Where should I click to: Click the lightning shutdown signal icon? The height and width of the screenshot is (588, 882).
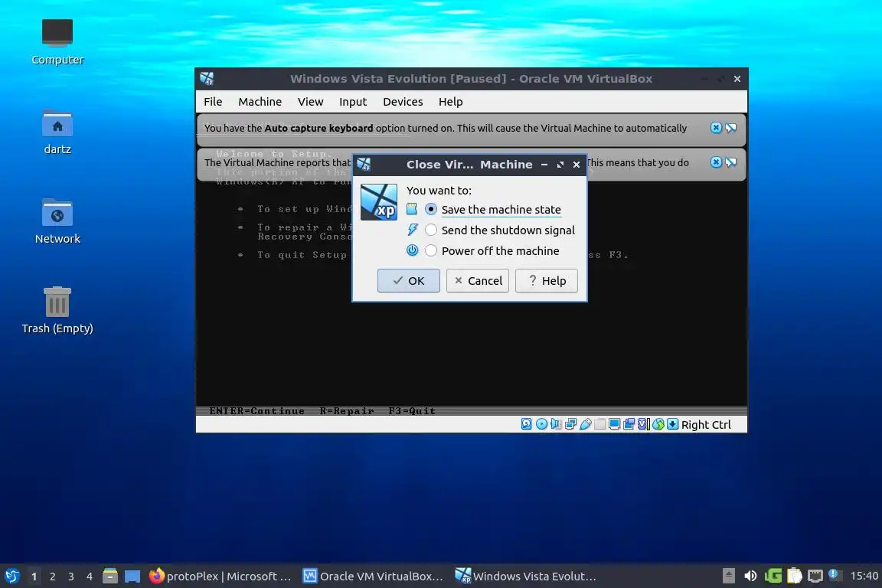[x=413, y=230]
